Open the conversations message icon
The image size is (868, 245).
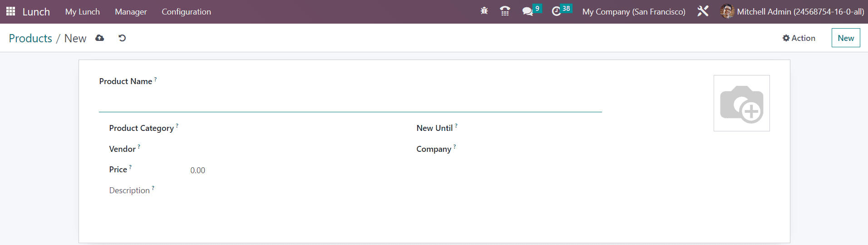click(x=528, y=11)
